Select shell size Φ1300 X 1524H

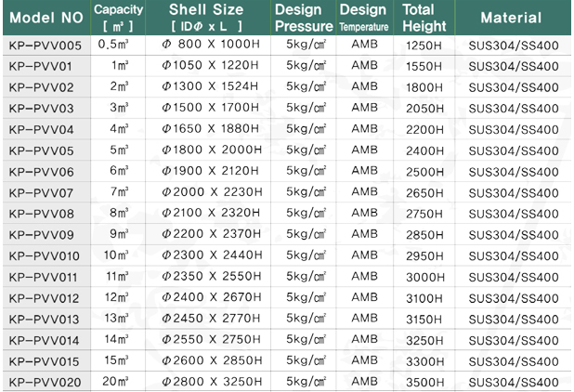[208, 86]
